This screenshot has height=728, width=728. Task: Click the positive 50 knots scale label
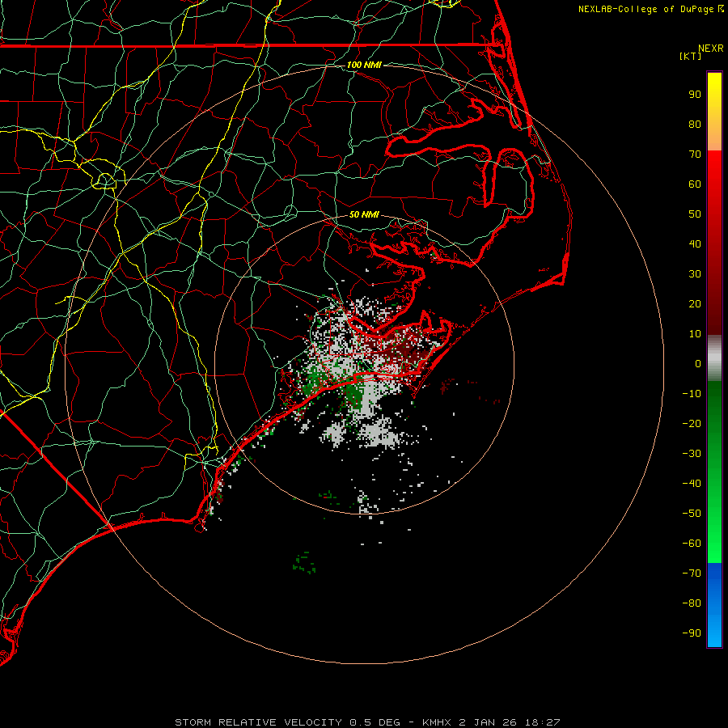(x=695, y=214)
